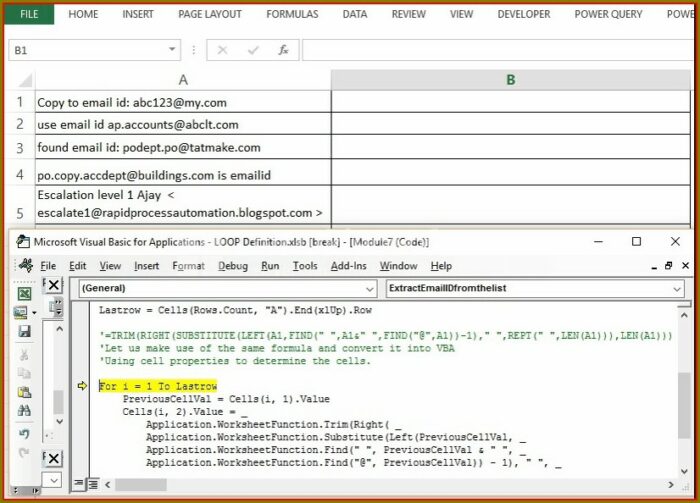Screen dimensions: 700x503
Task: Open the VBA Format menu
Action: 188,266
